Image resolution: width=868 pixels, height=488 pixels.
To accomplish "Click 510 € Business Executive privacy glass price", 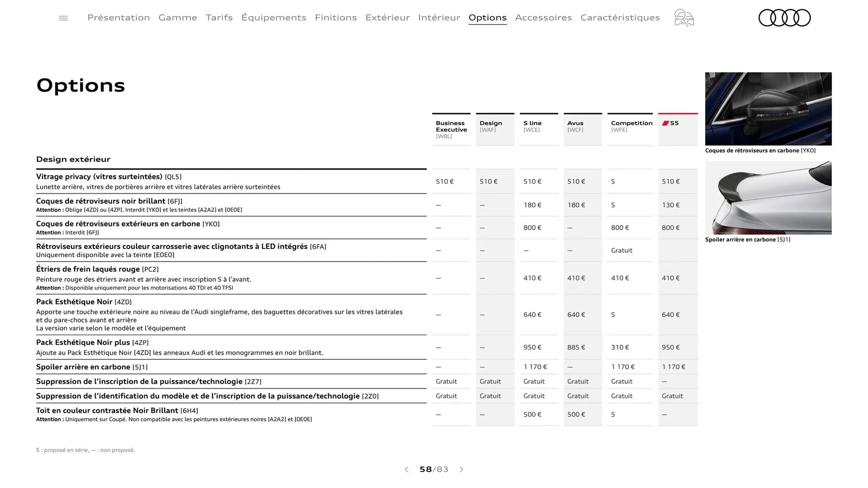I will point(445,182).
